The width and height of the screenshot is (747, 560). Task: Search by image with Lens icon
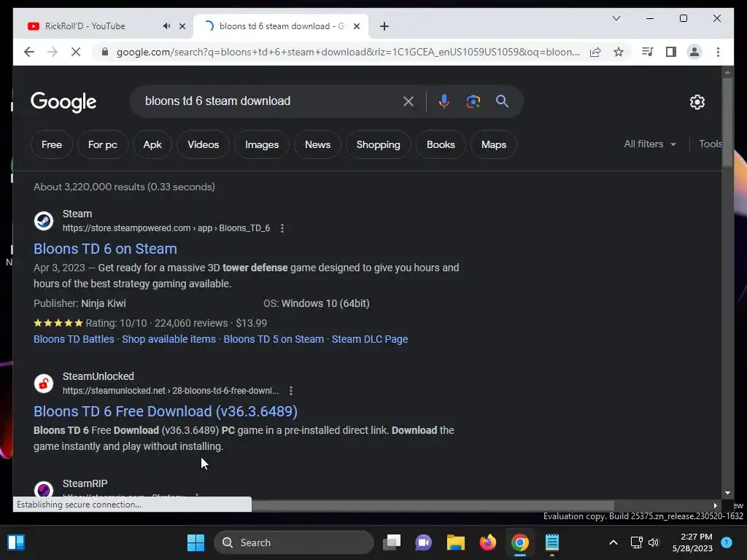(473, 101)
